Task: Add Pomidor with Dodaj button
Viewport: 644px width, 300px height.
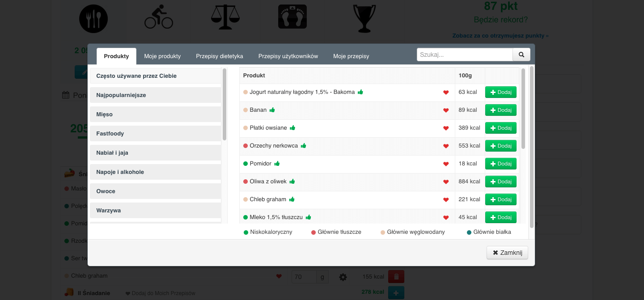Action: click(x=501, y=164)
